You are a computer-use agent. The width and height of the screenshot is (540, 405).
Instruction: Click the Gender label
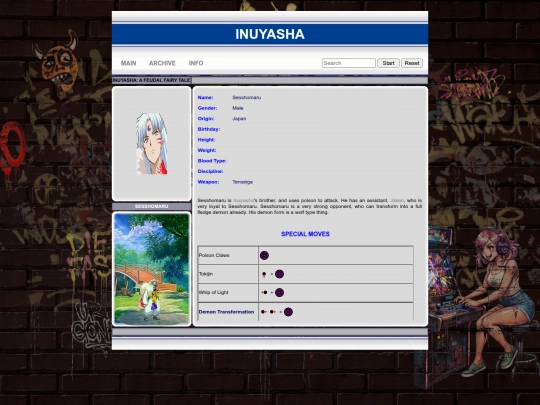207,108
